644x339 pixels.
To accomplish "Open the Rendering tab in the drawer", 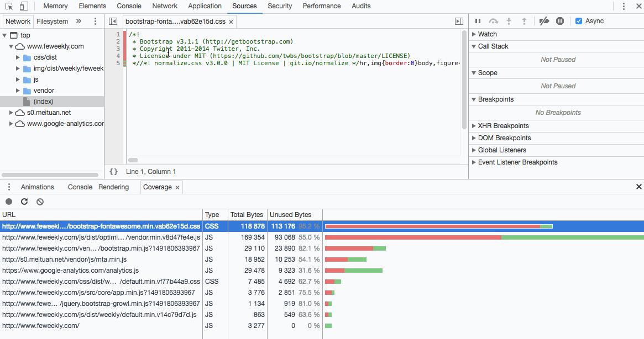I will click(113, 187).
